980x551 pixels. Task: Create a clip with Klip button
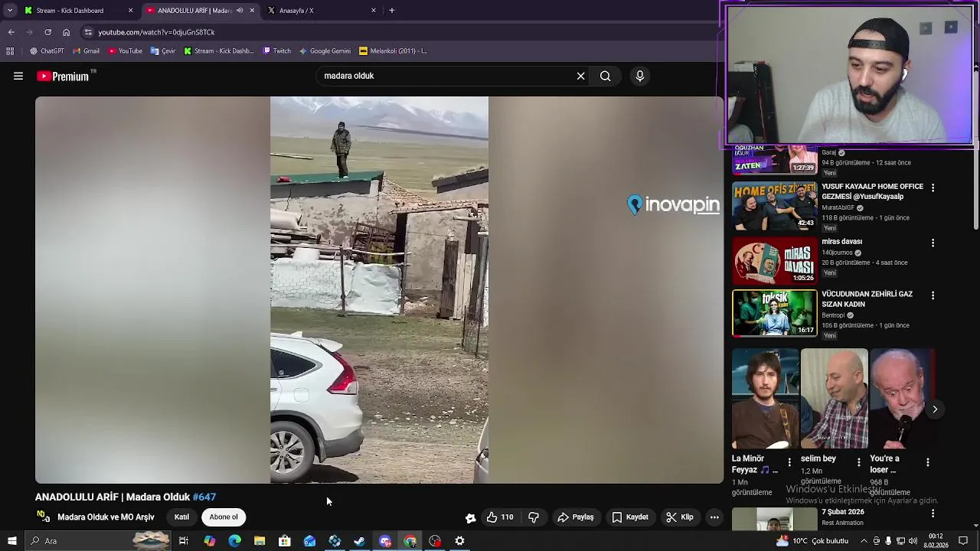pyautogui.click(x=680, y=517)
